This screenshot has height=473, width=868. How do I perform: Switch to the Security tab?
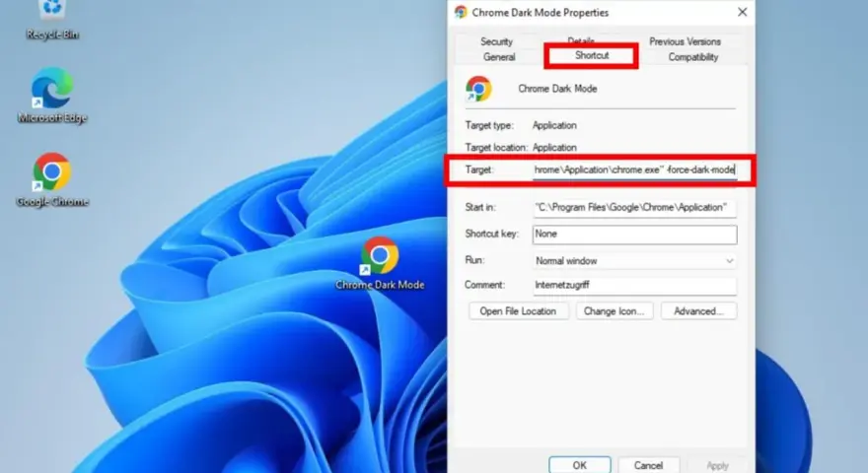point(496,41)
